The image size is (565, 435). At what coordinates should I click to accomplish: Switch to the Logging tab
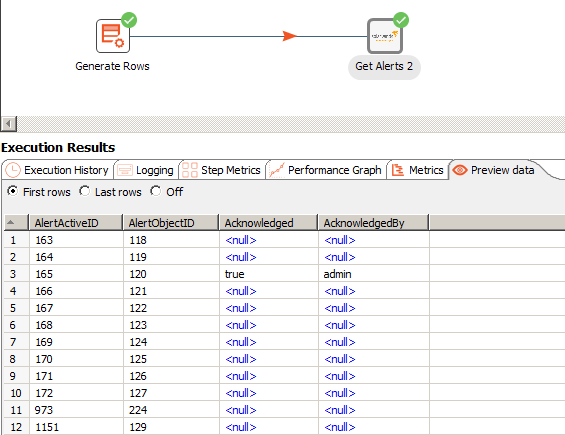(146, 170)
